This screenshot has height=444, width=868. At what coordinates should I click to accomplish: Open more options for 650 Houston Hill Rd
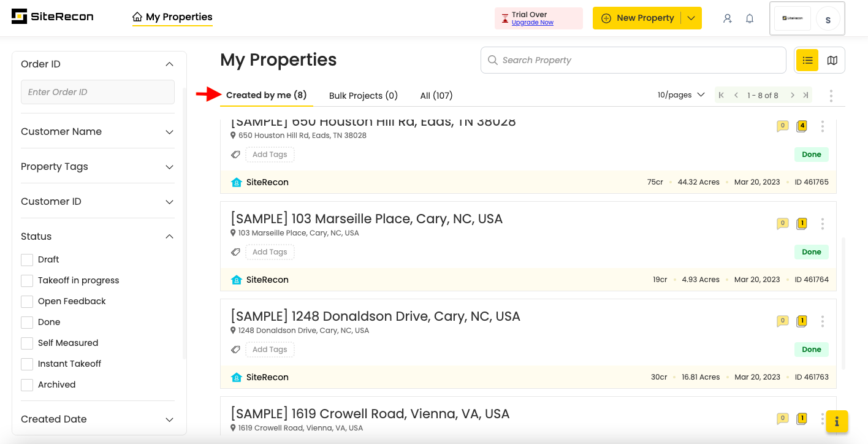point(823,126)
